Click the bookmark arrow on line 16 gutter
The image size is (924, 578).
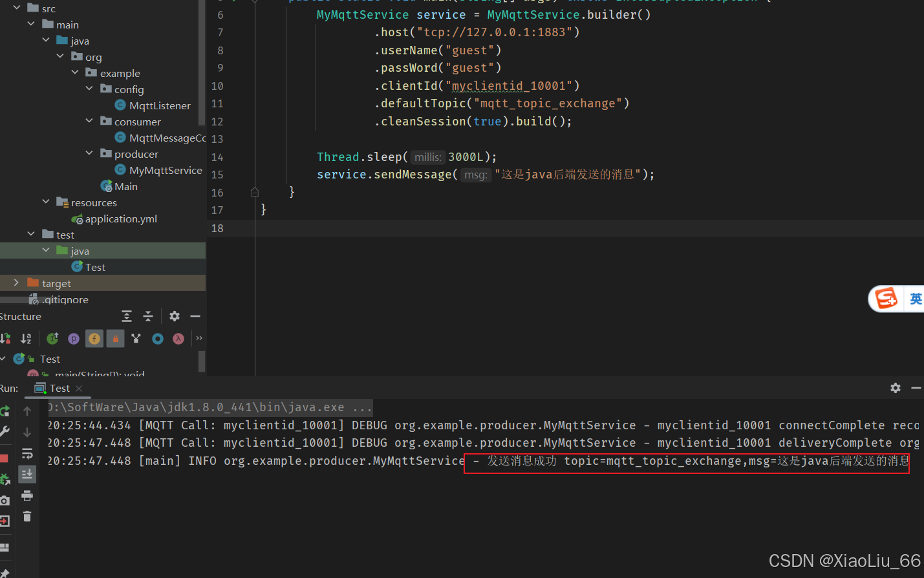[x=254, y=191]
